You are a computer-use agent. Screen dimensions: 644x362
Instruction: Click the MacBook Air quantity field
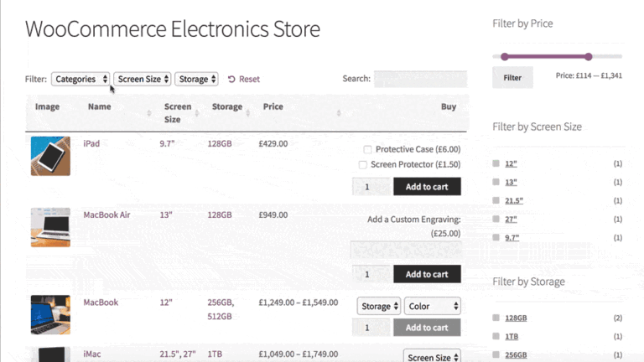pyautogui.click(x=371, y=274)
